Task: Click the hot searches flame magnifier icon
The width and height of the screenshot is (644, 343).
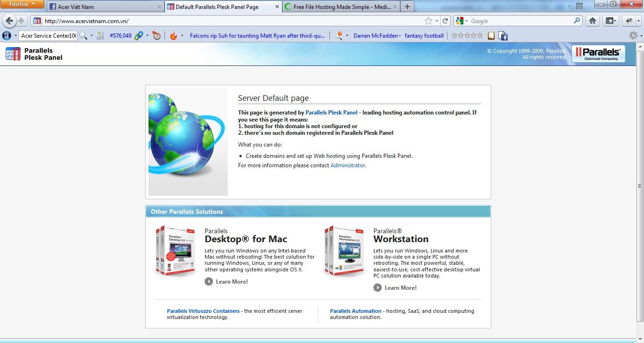Action: pyautogui.click(x=339, y=36)
